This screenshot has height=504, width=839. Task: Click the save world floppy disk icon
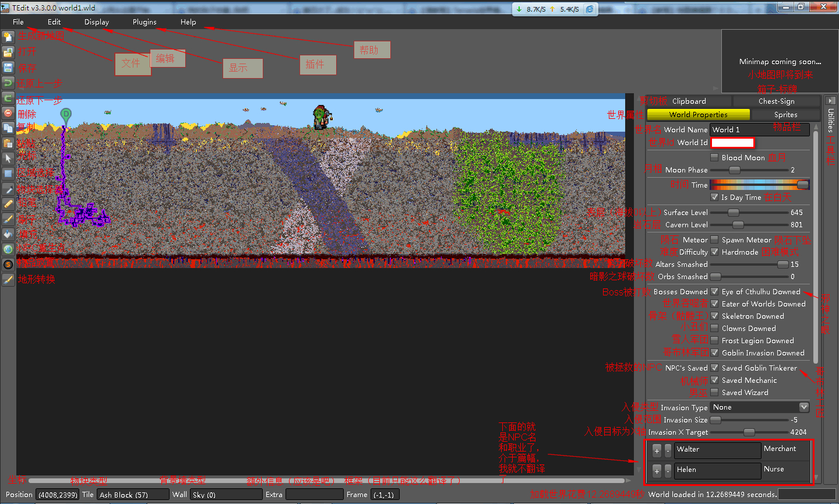(x=8, y=68)
